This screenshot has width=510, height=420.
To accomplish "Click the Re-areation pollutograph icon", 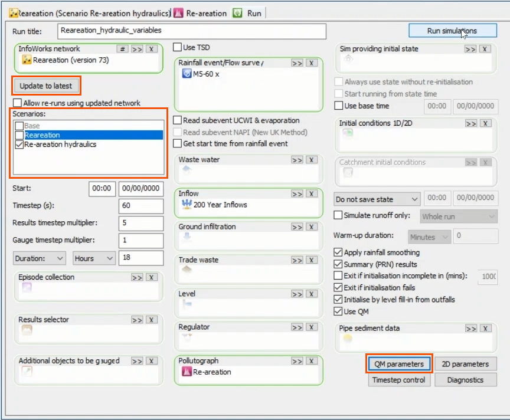I will tap(188, 372).
